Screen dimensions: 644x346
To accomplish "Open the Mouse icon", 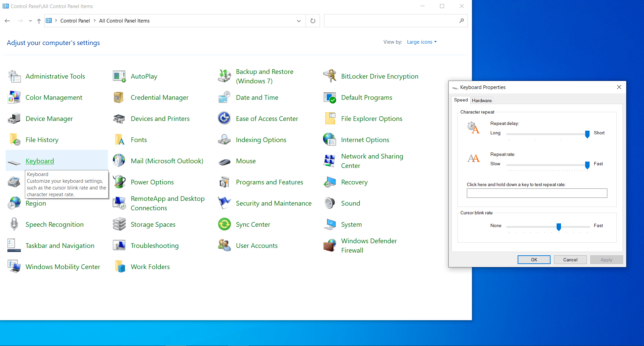I will (225, 161).
